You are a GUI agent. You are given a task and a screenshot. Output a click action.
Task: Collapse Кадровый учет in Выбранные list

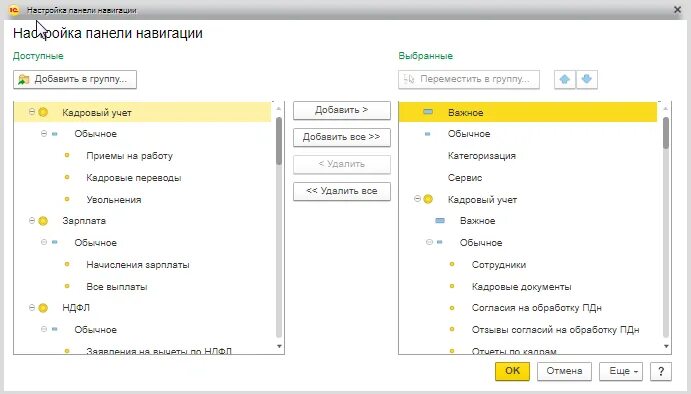click(417, 199)
